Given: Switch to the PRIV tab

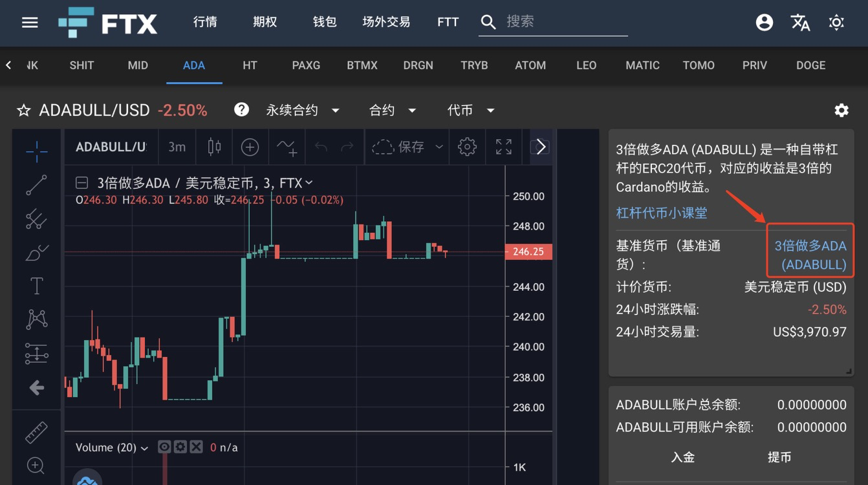Looking at the screenshot, I should [755, 65].
